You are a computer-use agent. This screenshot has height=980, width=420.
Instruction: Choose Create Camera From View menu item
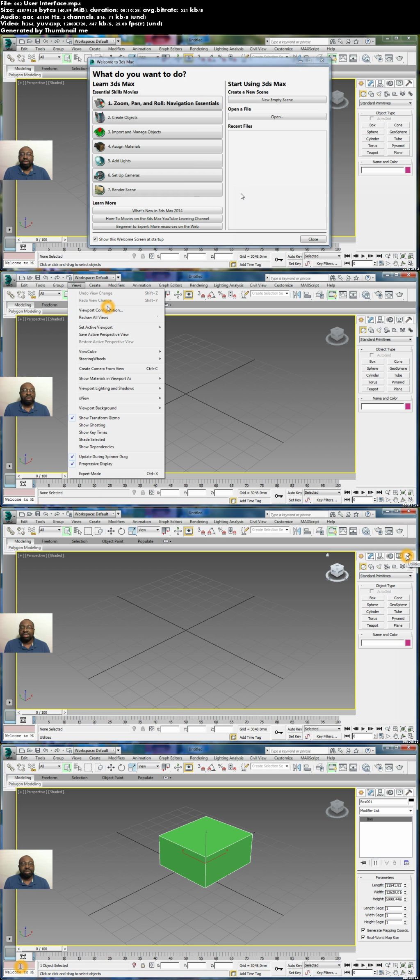[116, 369]
